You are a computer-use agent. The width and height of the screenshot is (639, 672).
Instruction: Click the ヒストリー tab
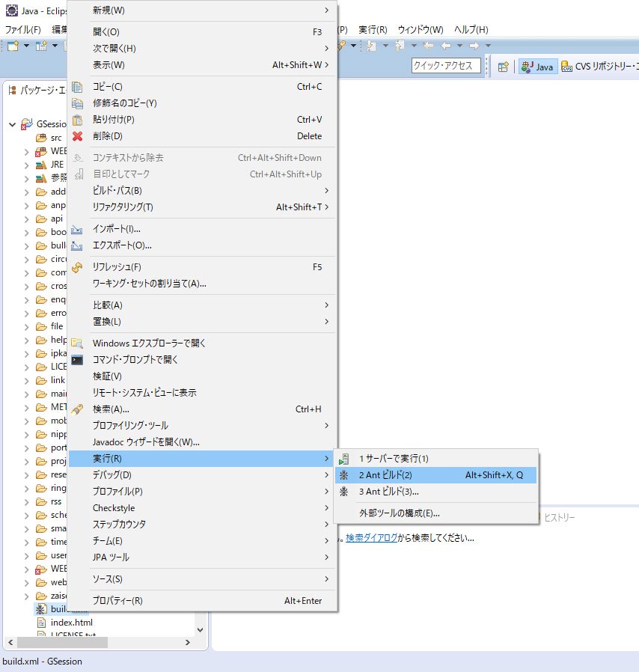[559, 518]
